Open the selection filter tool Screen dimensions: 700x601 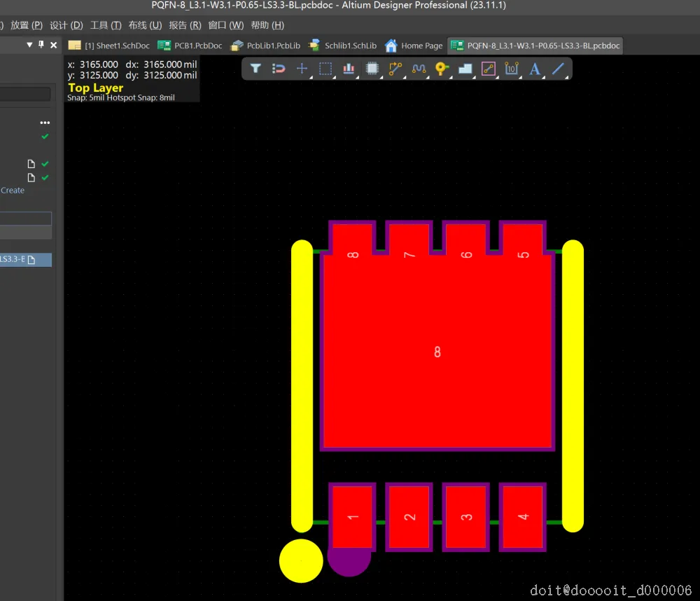[255, 69]
